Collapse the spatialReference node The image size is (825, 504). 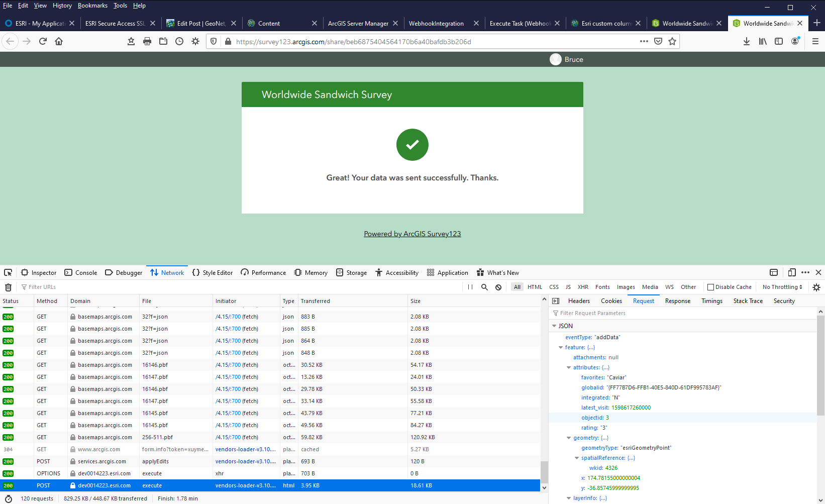(577, 458)
